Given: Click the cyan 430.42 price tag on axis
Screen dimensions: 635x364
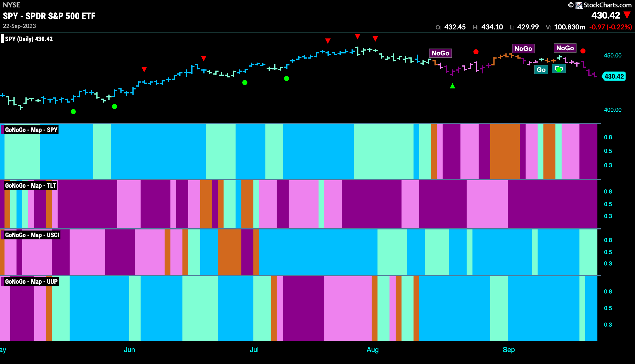Looking at the screenshot, I should pos(614,76).
